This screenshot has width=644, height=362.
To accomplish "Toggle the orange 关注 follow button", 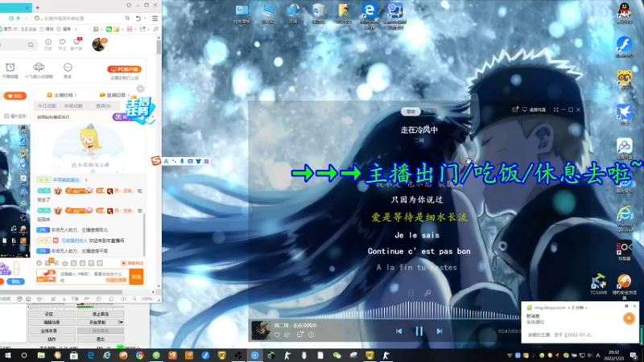I will coord(15,96).
